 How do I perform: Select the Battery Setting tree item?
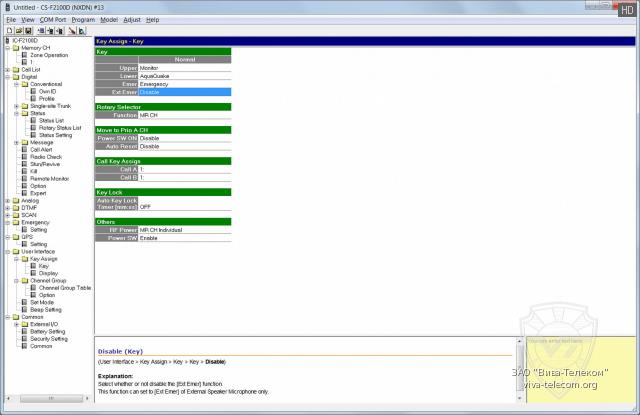(x=47, y=331)
